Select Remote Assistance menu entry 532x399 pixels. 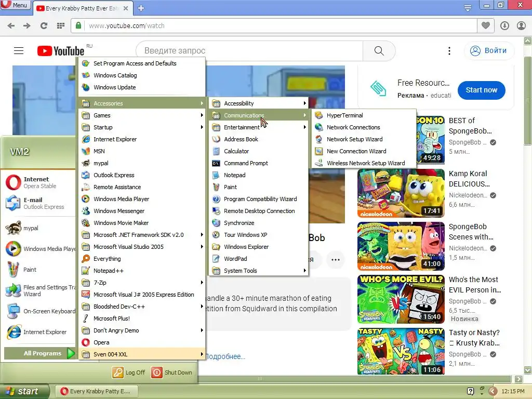point(142,187)
